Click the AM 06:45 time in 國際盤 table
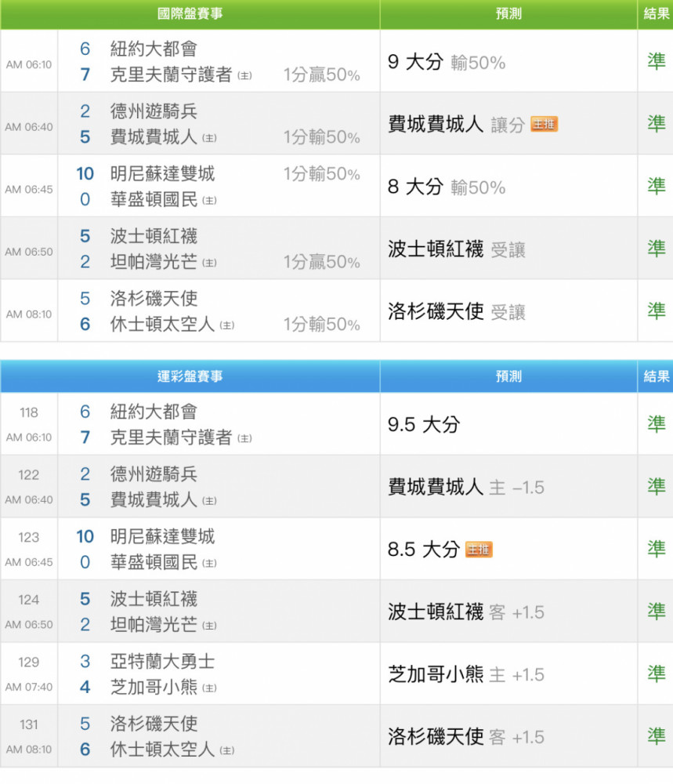673x784 pixels. point(29,190)
